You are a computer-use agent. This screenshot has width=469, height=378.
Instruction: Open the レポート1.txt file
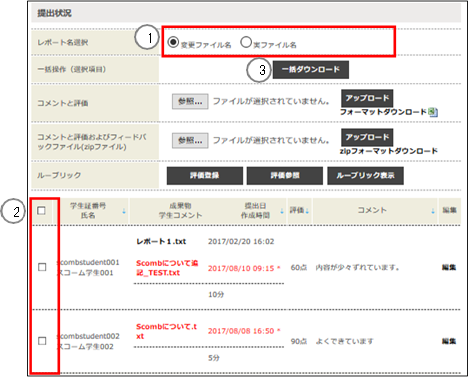[161, 241]
